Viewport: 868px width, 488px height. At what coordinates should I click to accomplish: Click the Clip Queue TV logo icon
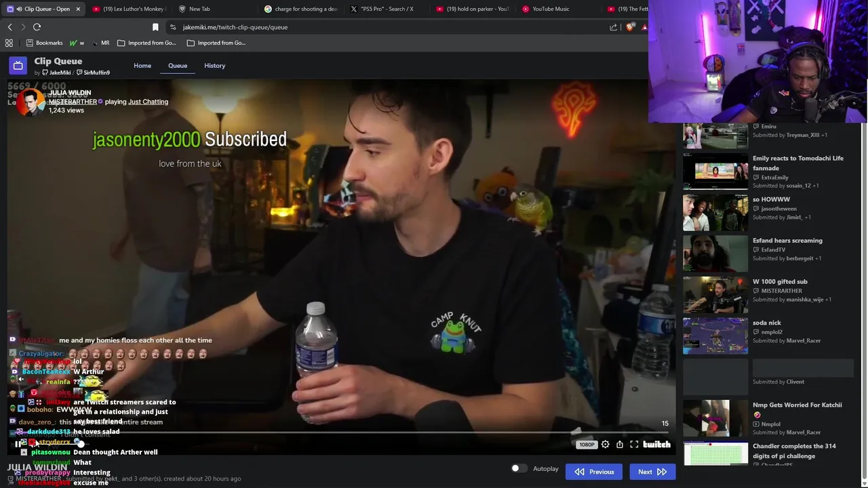coord(18,66)
